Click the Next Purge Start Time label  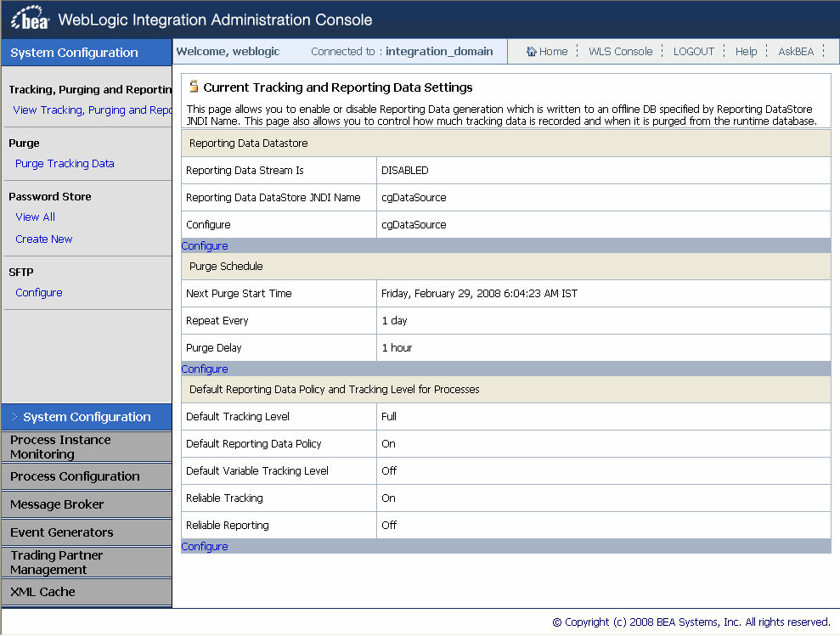(x=239, y=294)
